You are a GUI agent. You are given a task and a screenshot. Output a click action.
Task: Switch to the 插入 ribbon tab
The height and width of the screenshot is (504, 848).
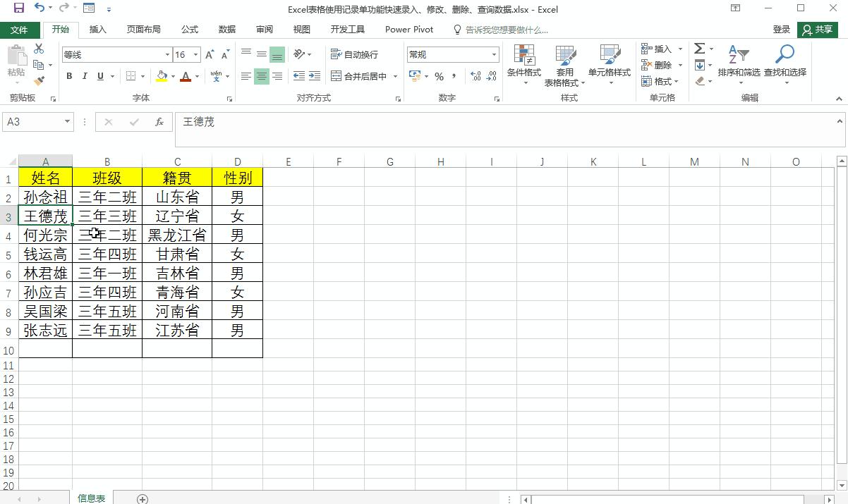(x=97, y=30)
